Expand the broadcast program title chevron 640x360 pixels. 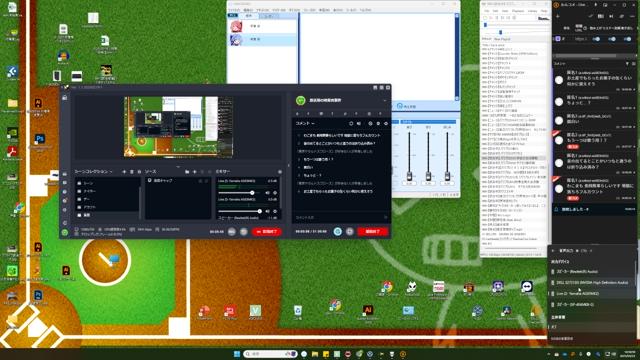coord(384,100)
